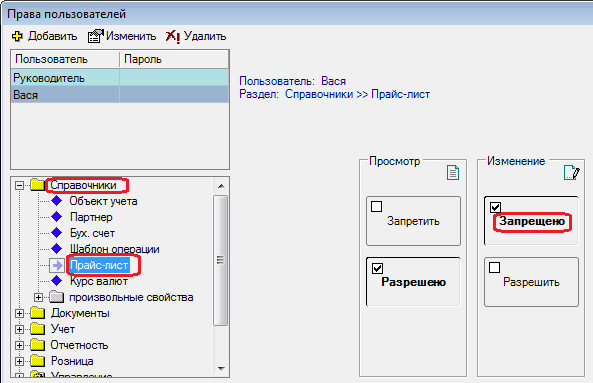Image resolution: width=593 pixels, height=383 pixels.
Task: Select the Руководитель user row
Action: coord(120,78)
